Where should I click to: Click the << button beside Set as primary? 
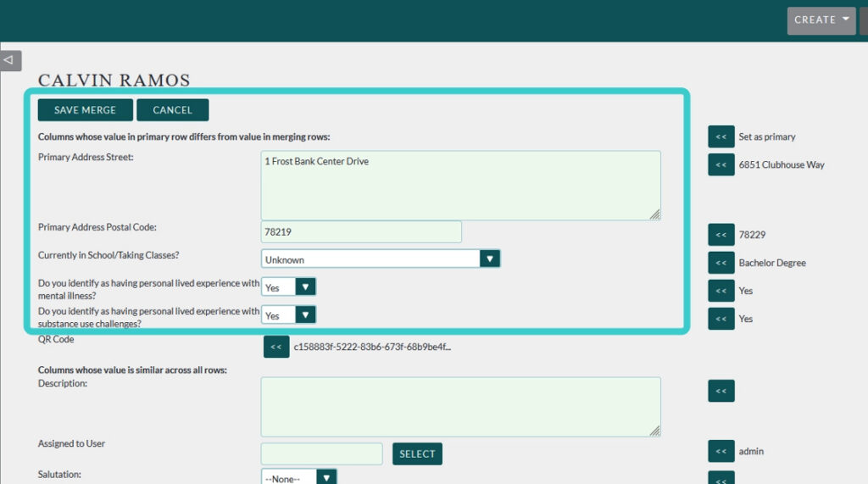point(721,136)
